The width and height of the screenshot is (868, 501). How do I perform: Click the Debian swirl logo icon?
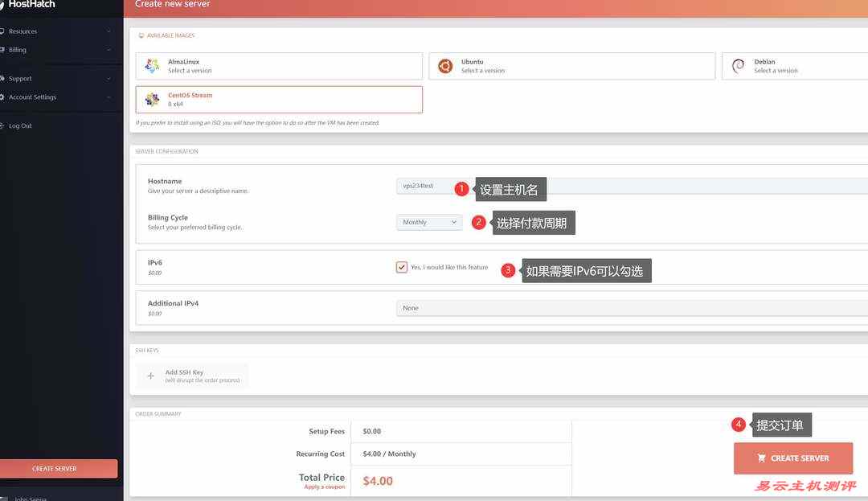pyautogui.click(x=738, y=66)
